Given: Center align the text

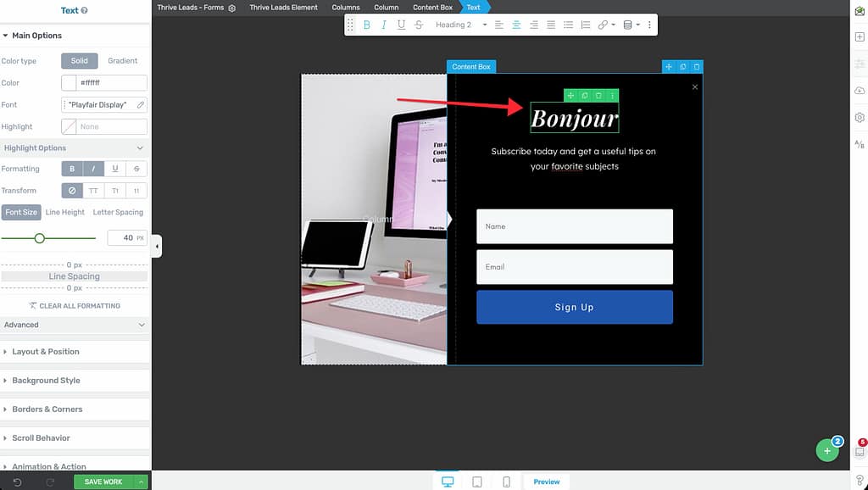Looking at the screenshot, I should point(516,25).
